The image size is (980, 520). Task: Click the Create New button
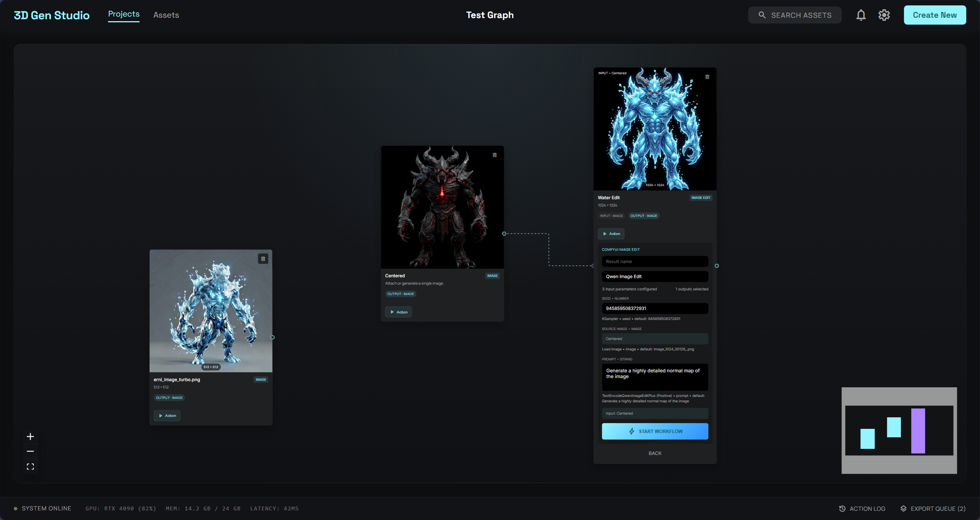pos(934,15)
